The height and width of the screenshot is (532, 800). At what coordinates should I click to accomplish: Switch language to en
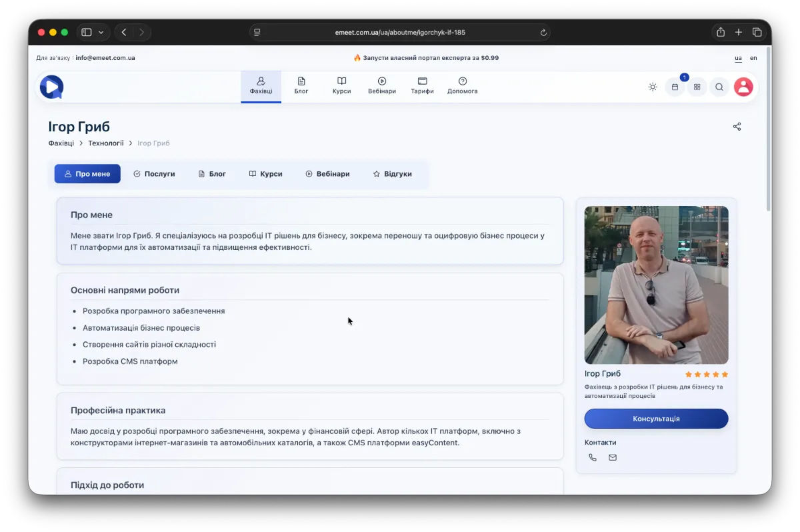point(753,58)
